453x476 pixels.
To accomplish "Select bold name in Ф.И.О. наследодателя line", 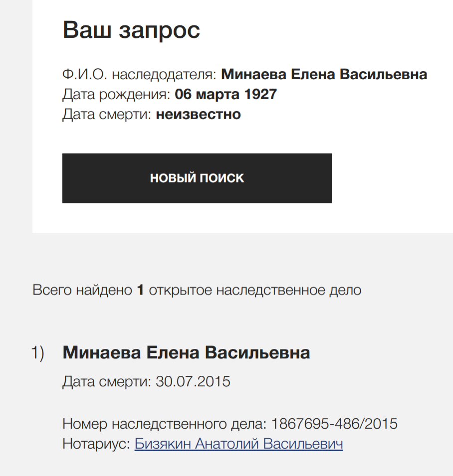I will 324,74.
